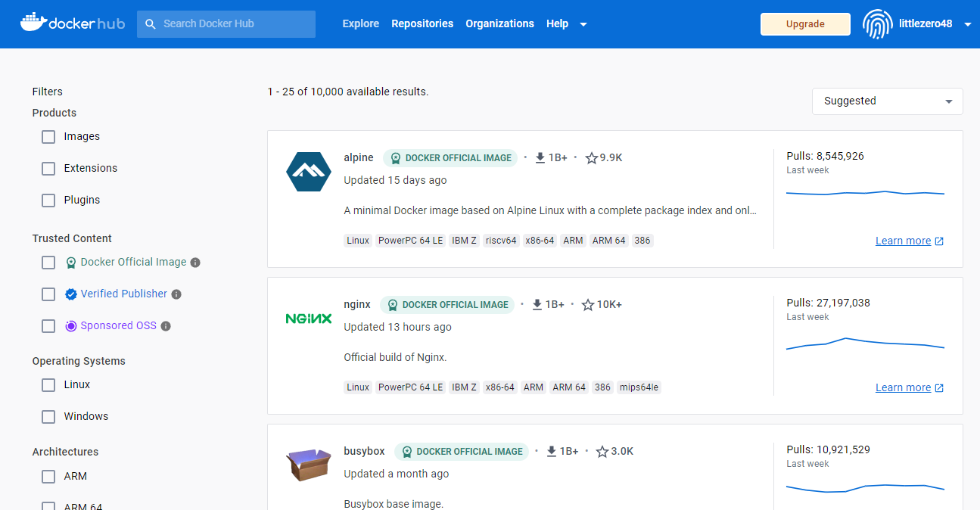
Task: Check the Sponsored OSS filter
Action: (x=48, y=326)
